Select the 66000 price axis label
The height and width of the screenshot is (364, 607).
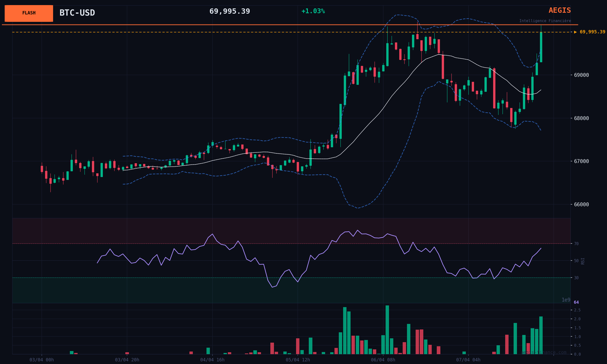(x=581, y=205)
